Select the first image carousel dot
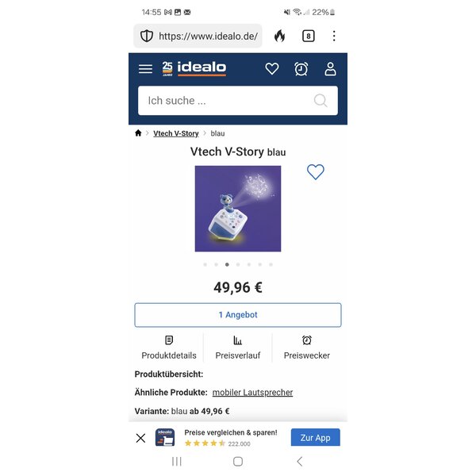This screenshot has height=476, width=476. click(x=205, y=264)
